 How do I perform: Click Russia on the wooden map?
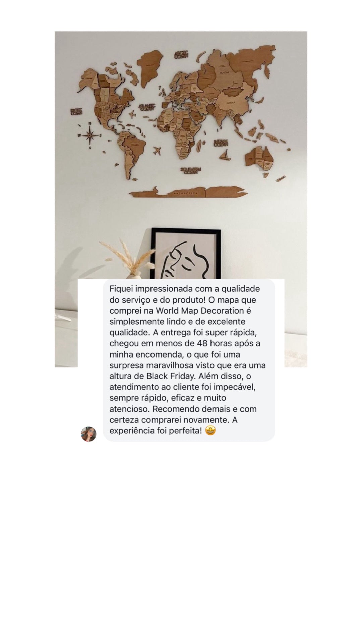click(x=224, y=72)
